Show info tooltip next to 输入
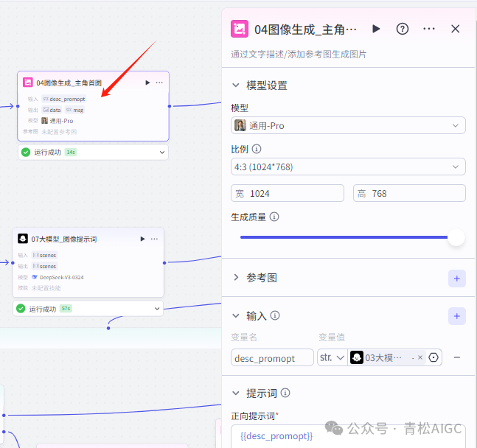 coord(275,315)
